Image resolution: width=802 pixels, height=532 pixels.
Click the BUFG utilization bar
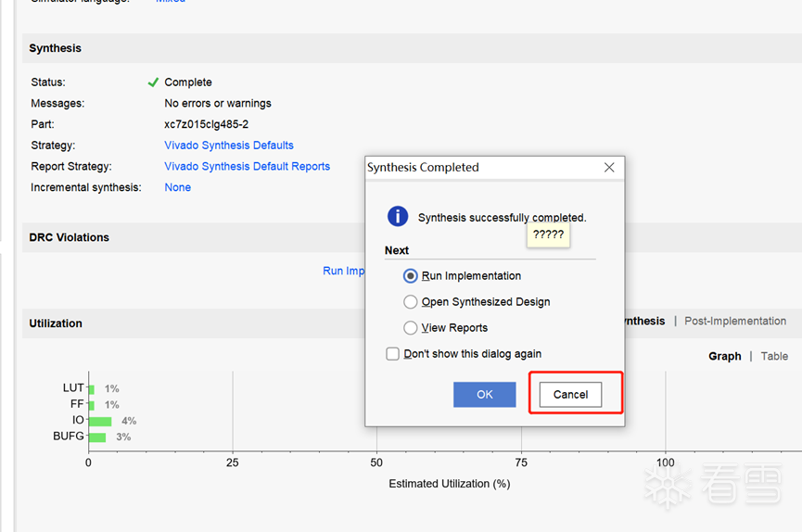[x=97, y=437]
